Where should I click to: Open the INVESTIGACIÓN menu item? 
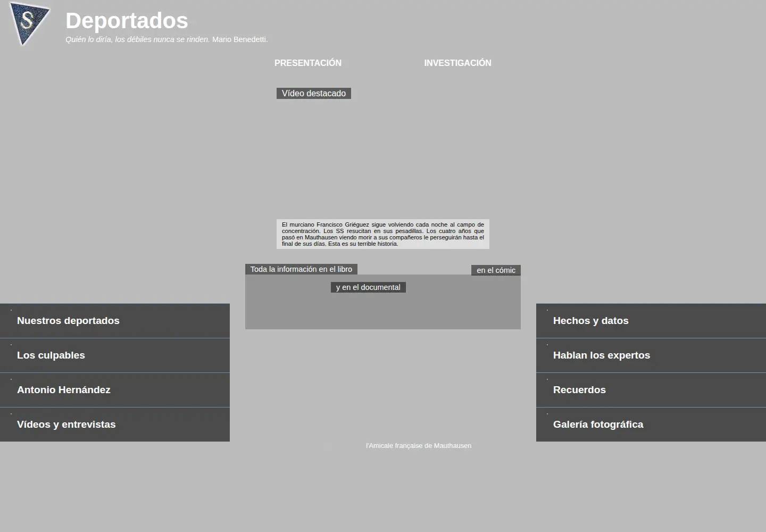pyautogui.click(x=457, y=63)
